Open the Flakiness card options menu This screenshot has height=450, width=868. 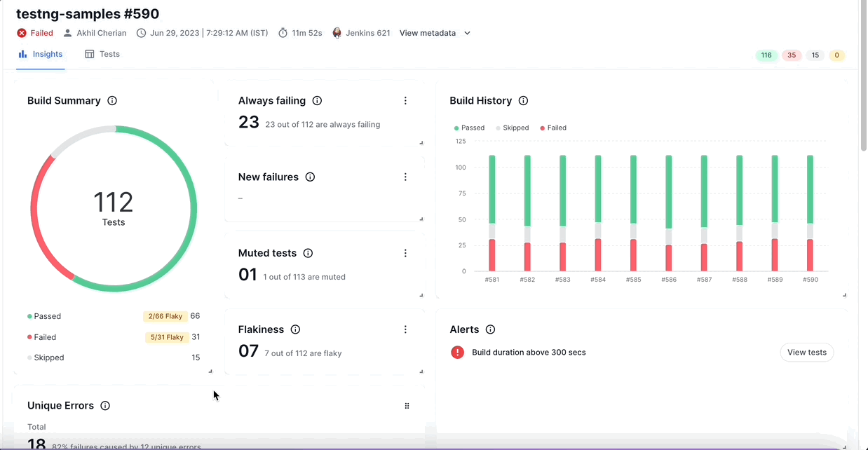click(x=405, y=329)
